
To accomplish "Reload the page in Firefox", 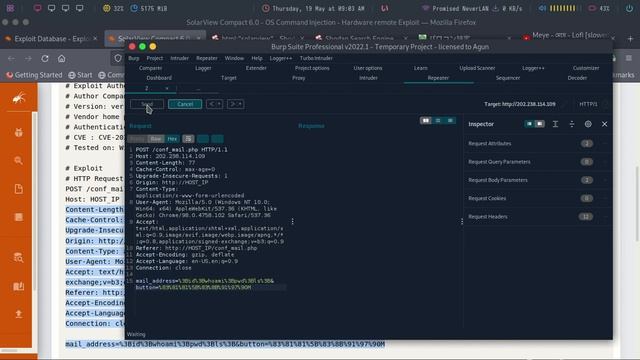I will [45, 58].
